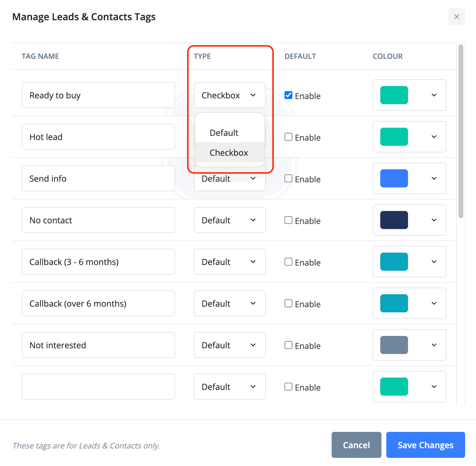Open type dropdown for Ready to buy
This screenshot has width=476, height=466.
(230, 95)
